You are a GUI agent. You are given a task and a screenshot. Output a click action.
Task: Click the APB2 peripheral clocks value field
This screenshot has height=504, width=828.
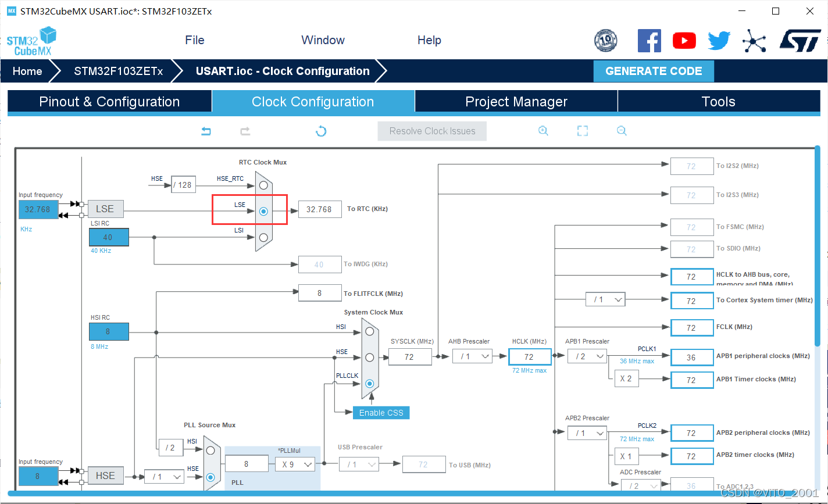click(692, 433)
